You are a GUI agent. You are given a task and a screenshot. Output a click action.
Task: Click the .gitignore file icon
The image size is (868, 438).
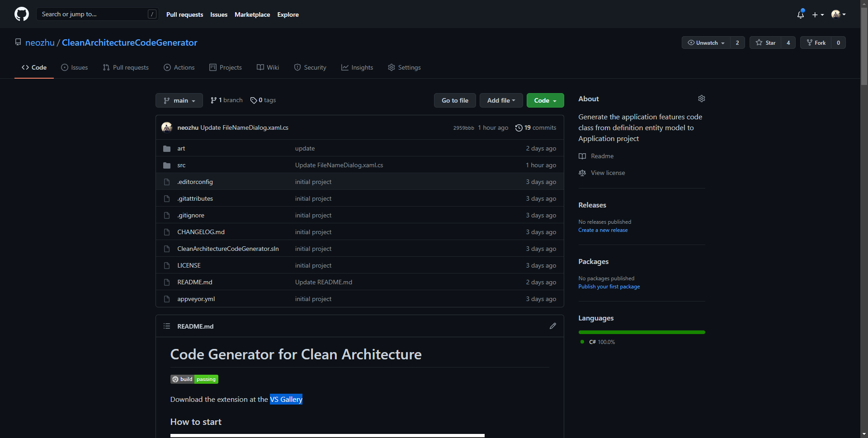click(x=167, y=215)
